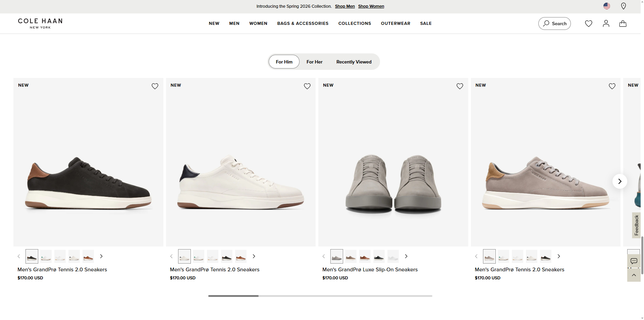Favorite the gray Luxe Slip-On sneakers
Viewport: 644px width, 320px height.
pyautogui.click(x=460, y=86)
